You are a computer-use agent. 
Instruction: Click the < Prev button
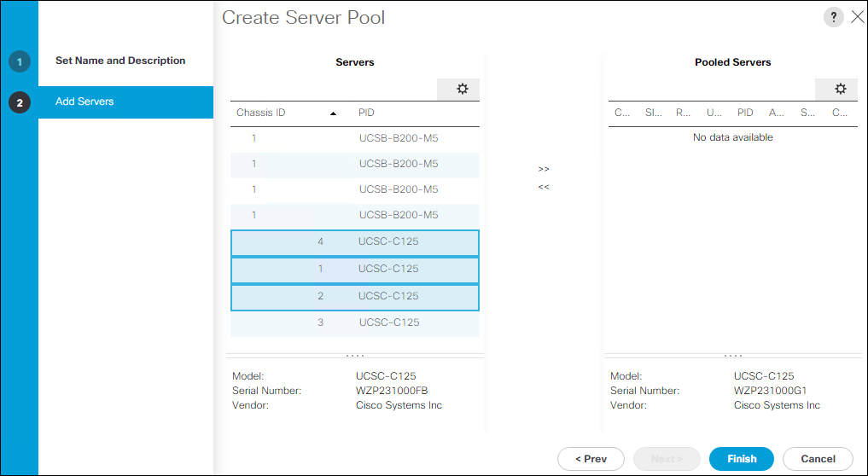click(x=591, y=459)
